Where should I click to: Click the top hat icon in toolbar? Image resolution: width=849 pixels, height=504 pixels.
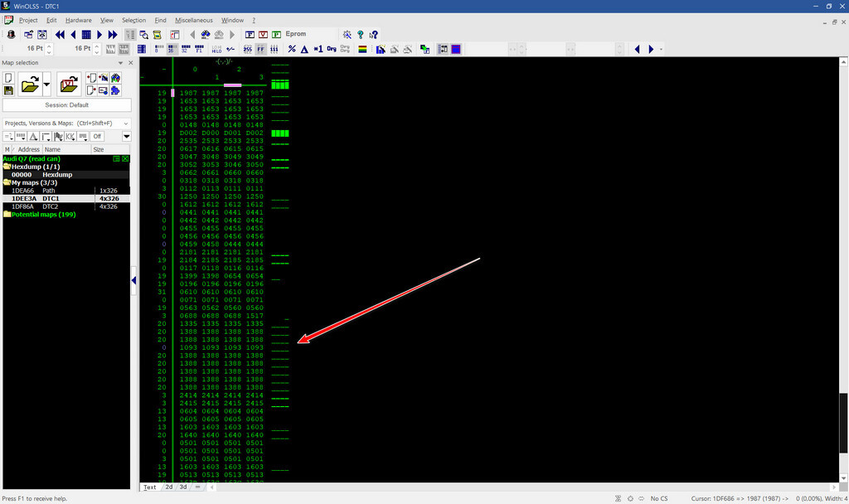point(11,35)
